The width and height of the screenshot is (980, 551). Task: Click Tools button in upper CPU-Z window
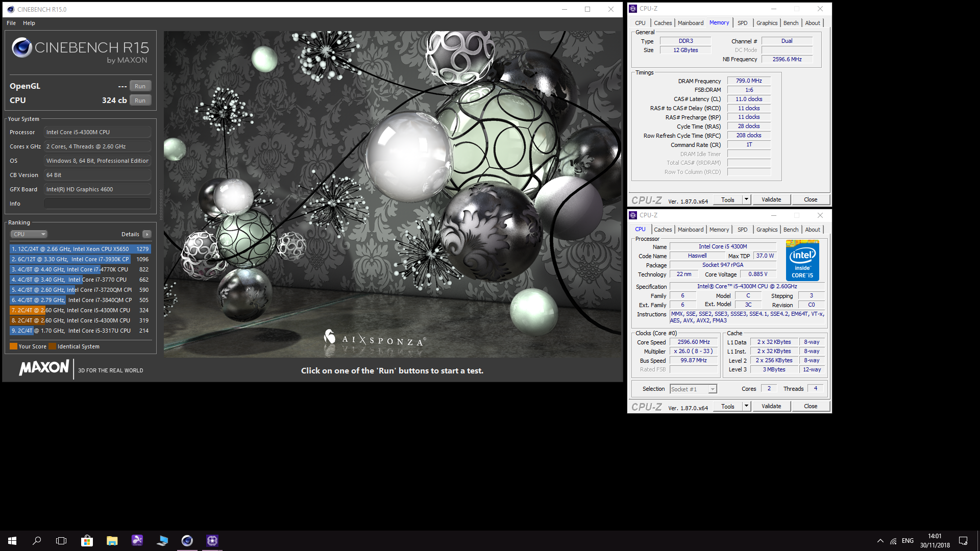pos(728,199)
